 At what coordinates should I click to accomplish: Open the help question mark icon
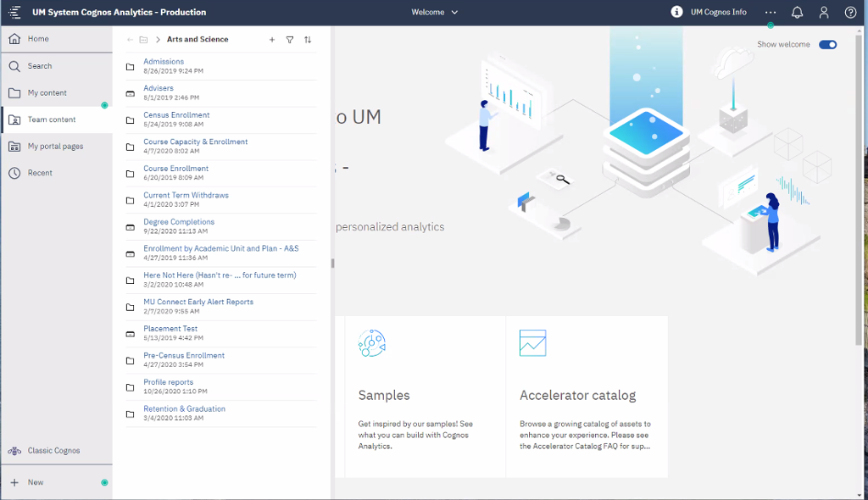click(851, 13)
